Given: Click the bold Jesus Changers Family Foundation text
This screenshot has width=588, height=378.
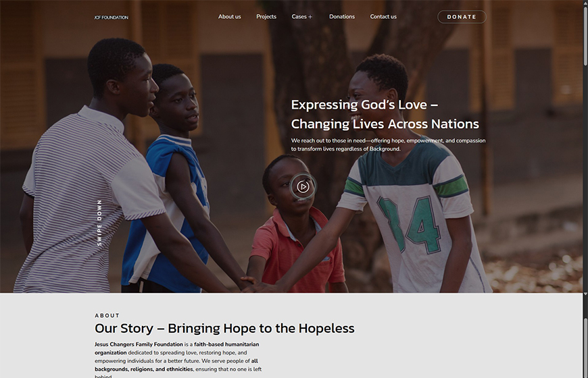Looking at the screenshot, I should [139, 344].
